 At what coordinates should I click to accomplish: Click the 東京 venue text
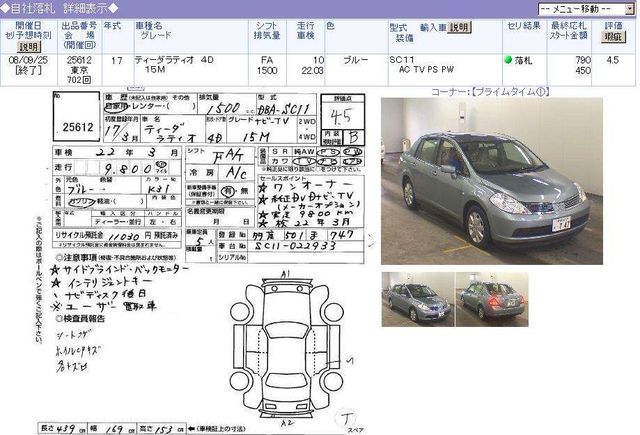pos(79,70)
